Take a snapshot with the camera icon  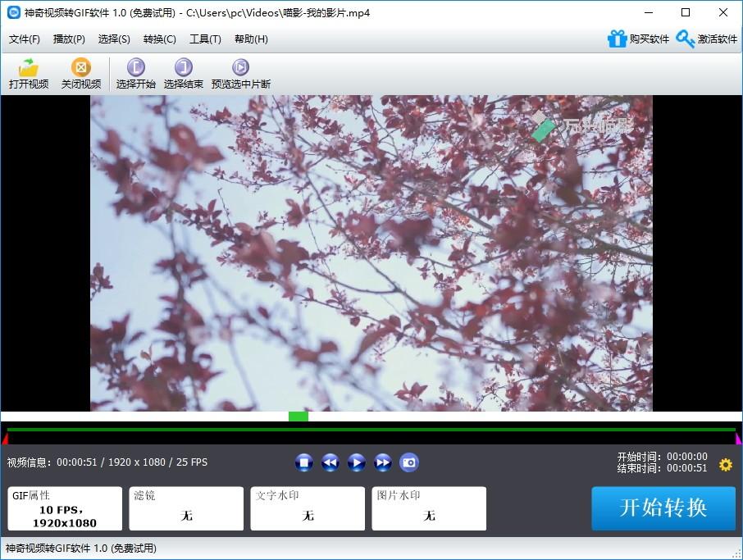pos(409,463)
